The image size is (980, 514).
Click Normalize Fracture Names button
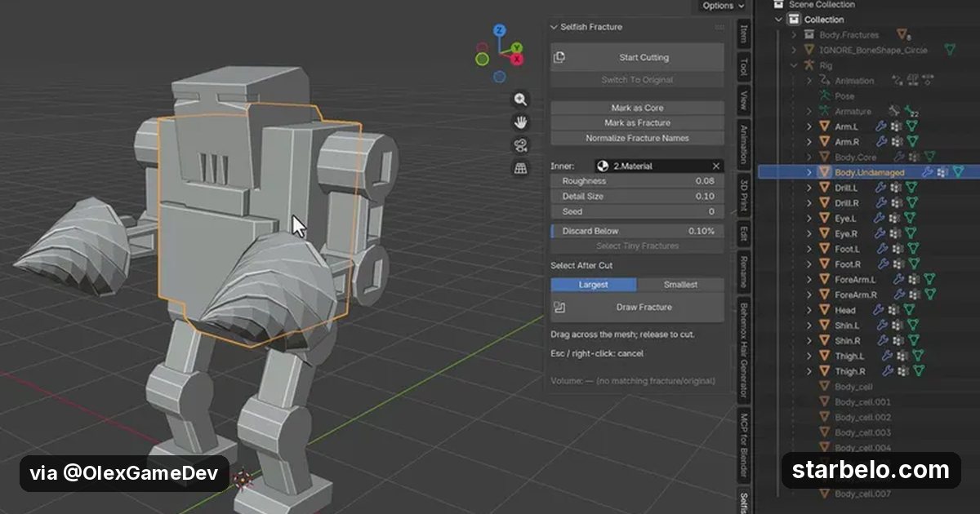point(637,138)
